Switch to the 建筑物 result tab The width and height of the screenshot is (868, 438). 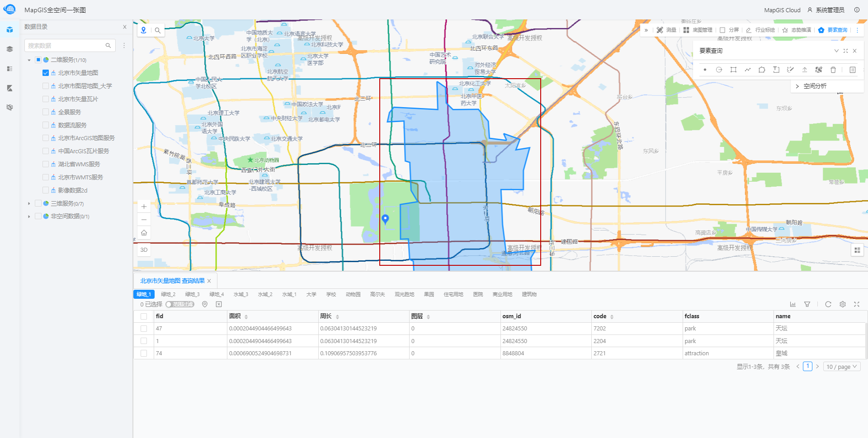529,294
